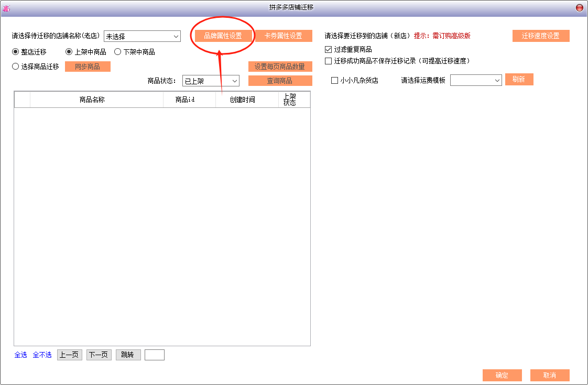
Task: Click the 全选 link
Action: tap(20, 355)
